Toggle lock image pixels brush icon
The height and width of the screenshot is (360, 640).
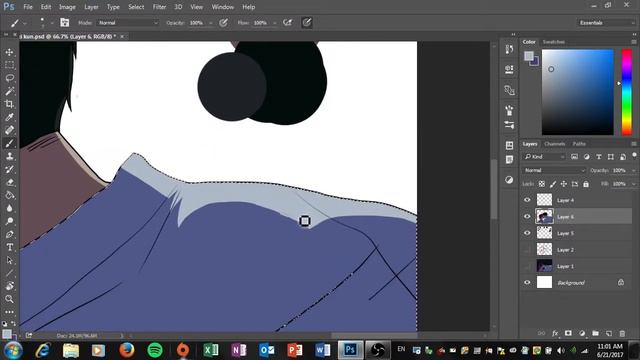[553, 184]
